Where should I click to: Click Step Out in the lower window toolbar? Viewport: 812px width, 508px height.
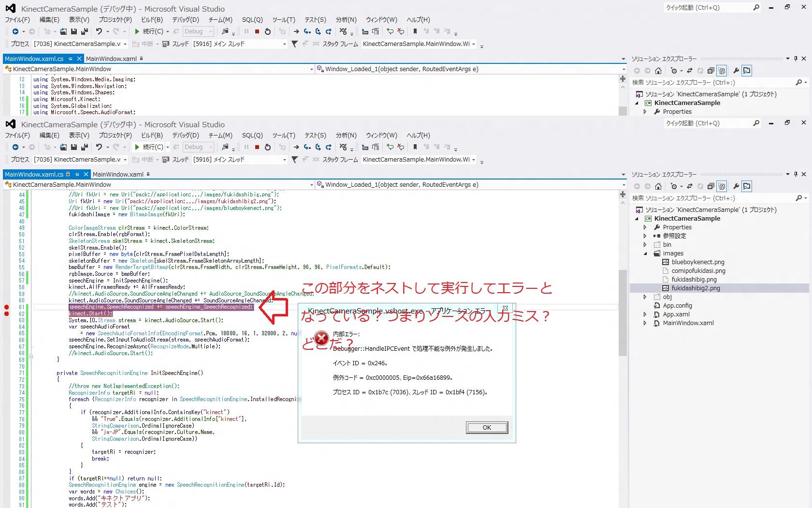tap(329, 147)
